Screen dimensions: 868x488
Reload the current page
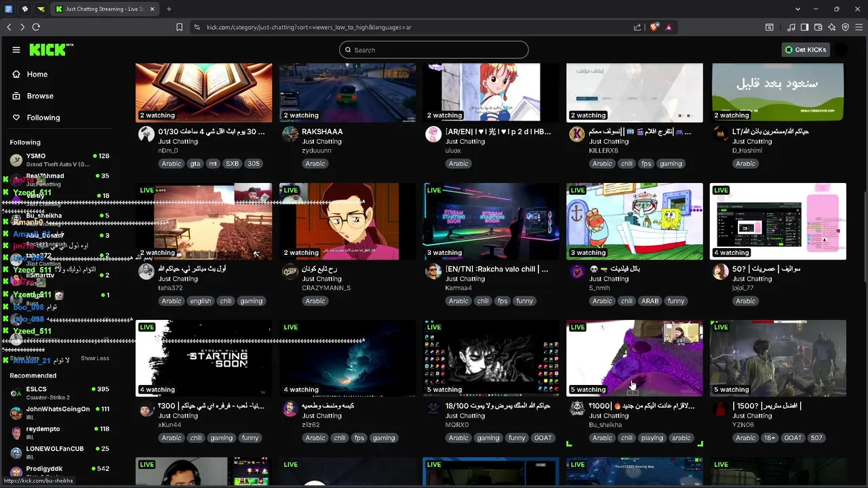tap(36, 27)
